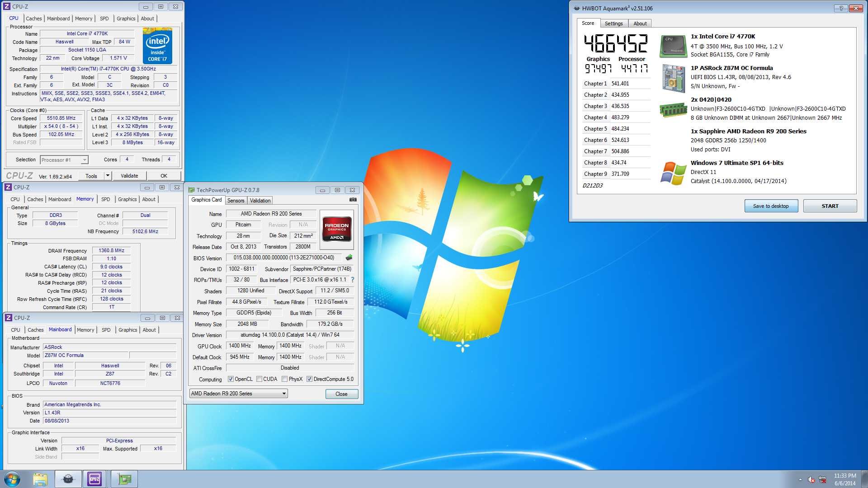The image size is (868, 488).
Task: Open the Validation tab in GPU-Z
Action: pos(260,201)
